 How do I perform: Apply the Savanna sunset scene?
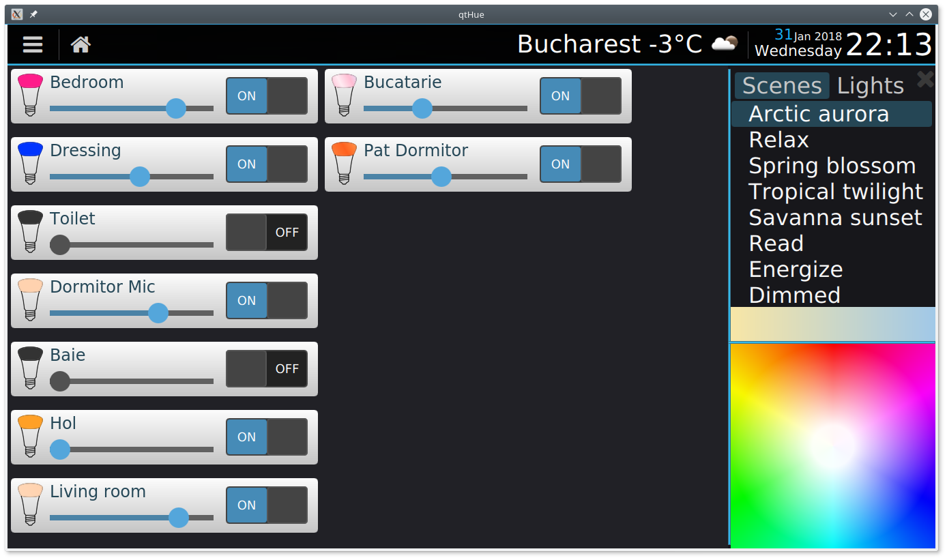tap(835, 218)
